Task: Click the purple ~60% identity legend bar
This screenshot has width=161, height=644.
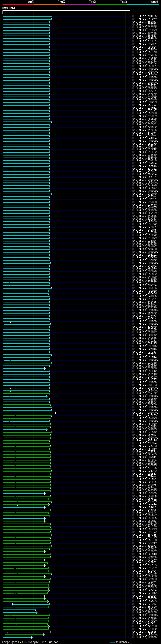Action: [80, 5]
